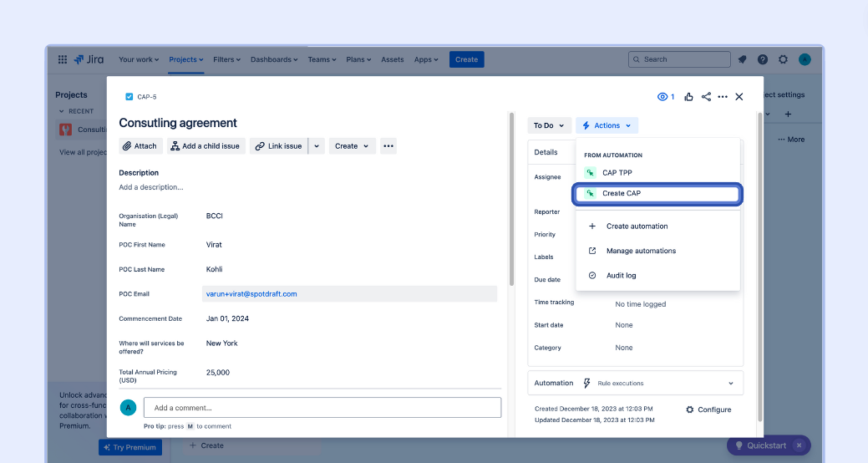Click the Add a comment input field
This screenshot has height=463, width=868.
pos(322,408)
